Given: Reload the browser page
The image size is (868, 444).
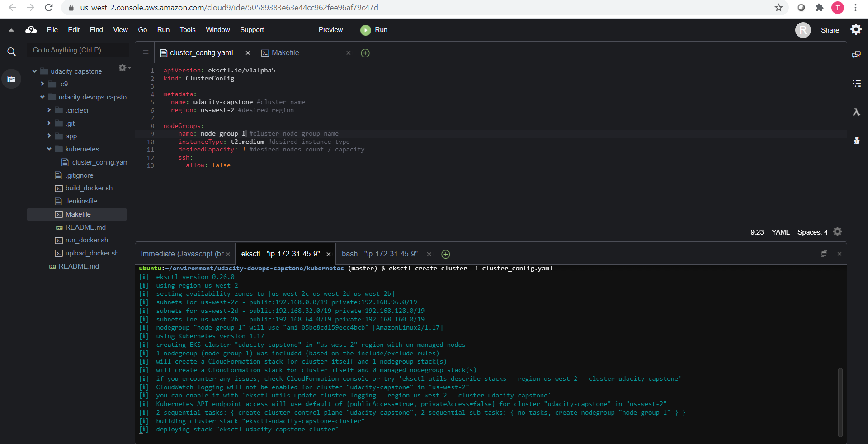Looking at the screenshot, I should click(x=49, y=8).
